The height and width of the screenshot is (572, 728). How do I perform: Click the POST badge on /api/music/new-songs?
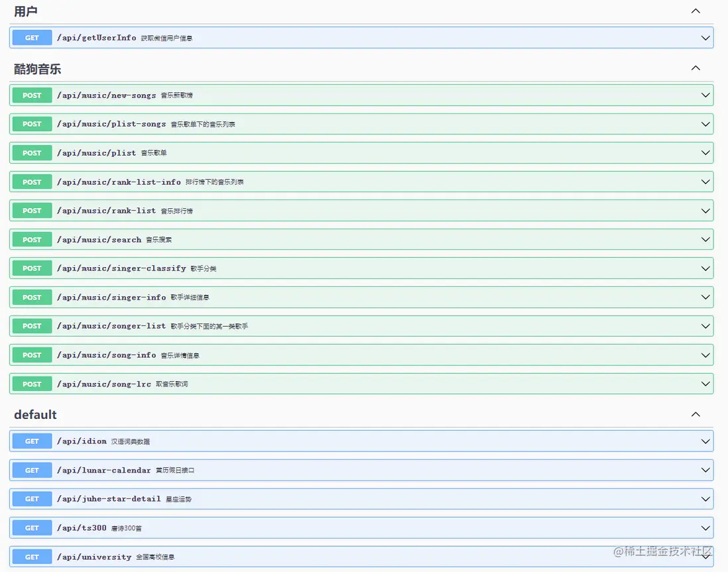tap(31, 95)
